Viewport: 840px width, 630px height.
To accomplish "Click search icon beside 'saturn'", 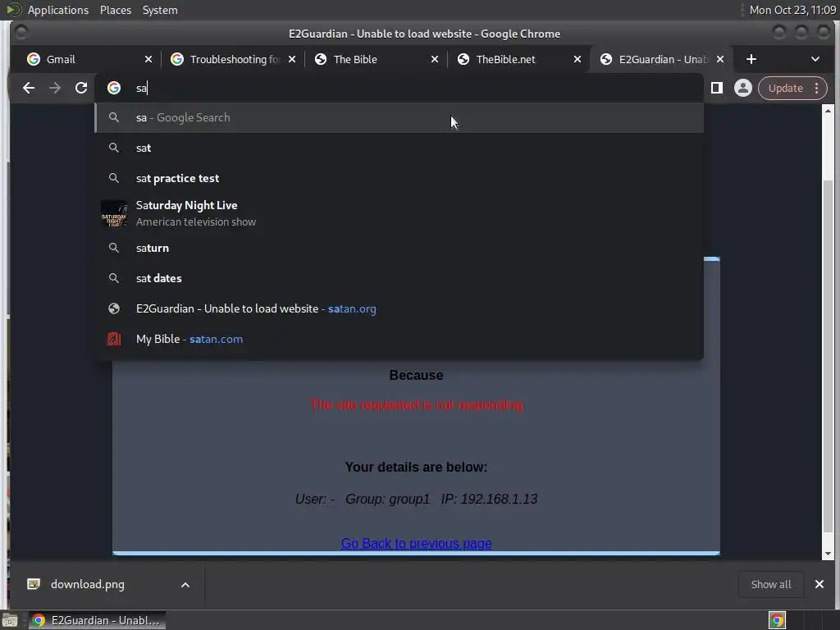I will [113, 248].
